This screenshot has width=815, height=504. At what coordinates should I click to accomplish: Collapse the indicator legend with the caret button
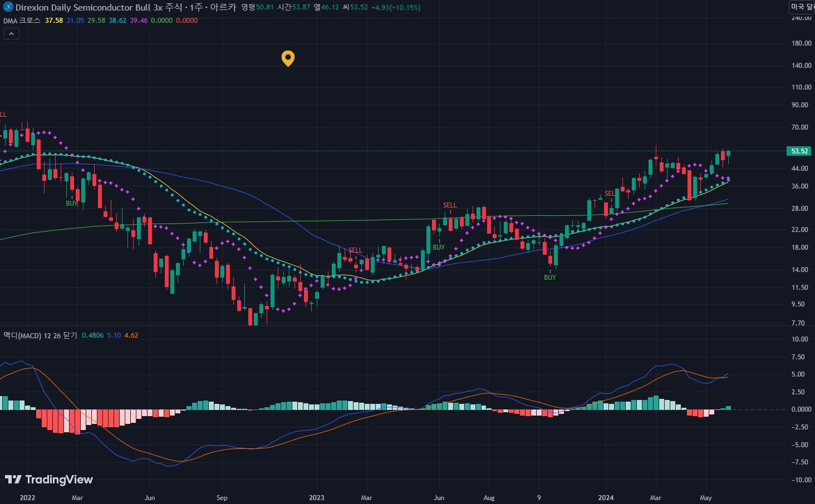point(11,34)
